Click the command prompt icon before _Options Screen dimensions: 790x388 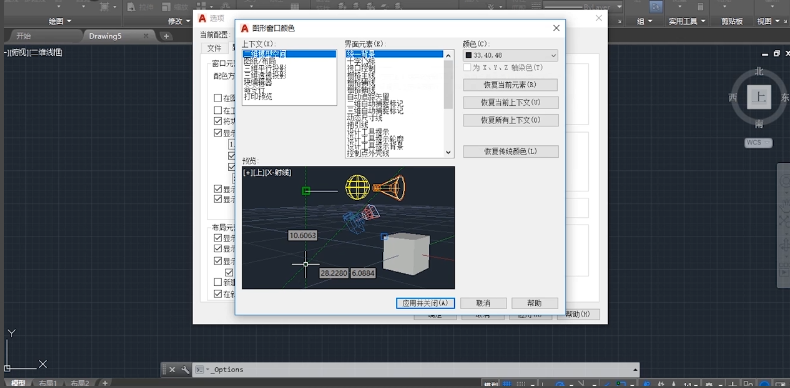pyautogui.click(x=200, y=370)
